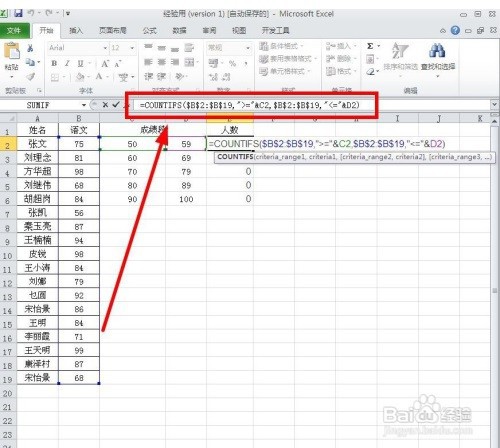Toggle Italic formatting

(67, 63)
